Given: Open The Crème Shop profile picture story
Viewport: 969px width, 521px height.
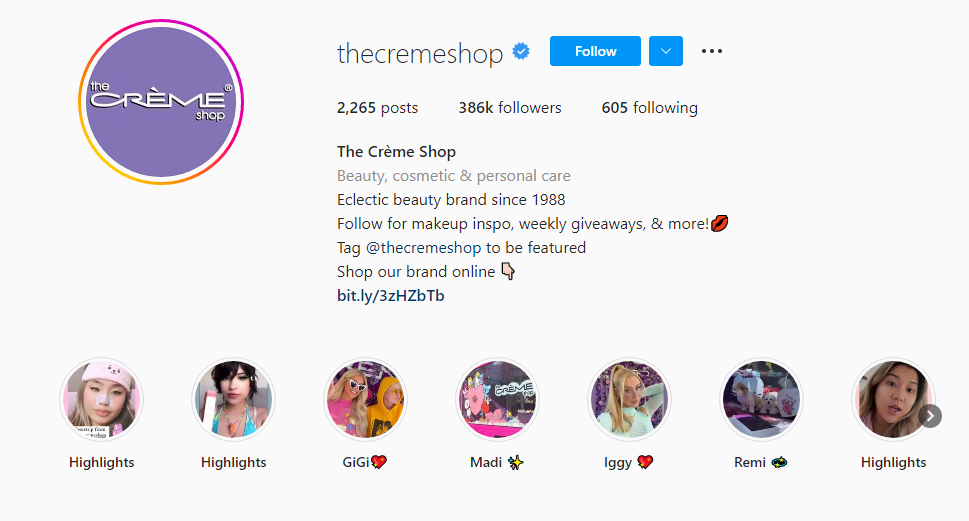Looking at the screenshot, I should (x=161, y=102).
